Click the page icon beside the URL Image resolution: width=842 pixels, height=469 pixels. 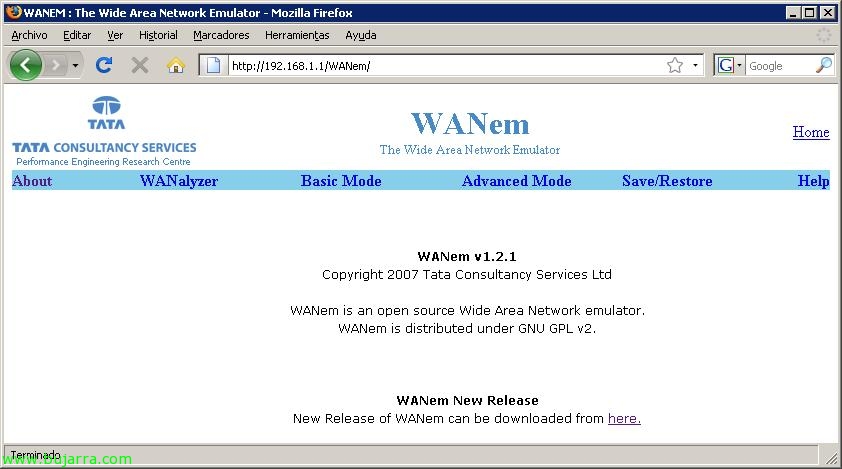tap(213, 66)
